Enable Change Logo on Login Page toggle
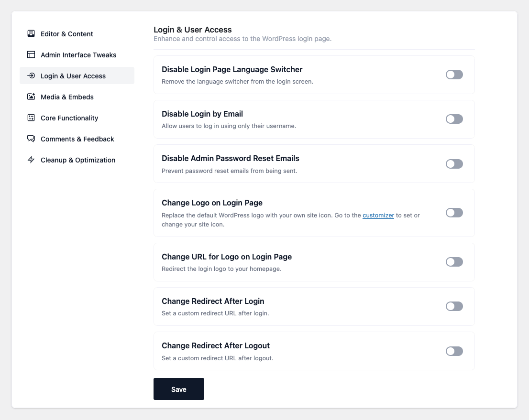 [454, 213]
